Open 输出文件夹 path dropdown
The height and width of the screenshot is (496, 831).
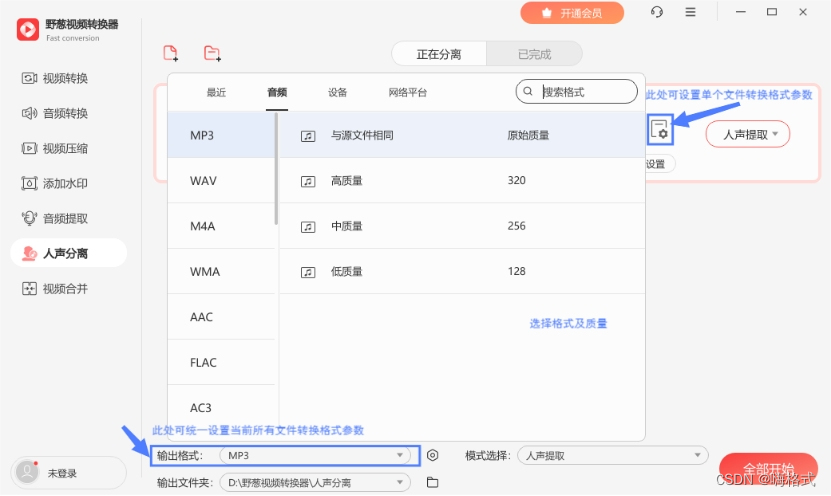315,482
